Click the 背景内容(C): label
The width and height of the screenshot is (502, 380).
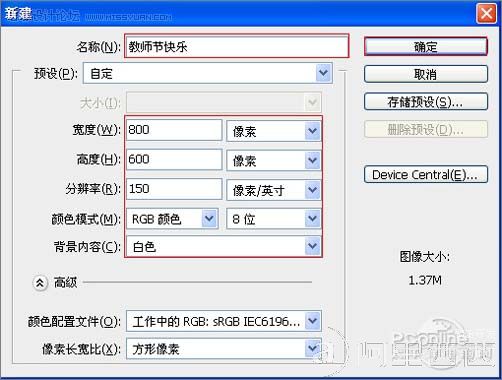[x=87, y=247]
